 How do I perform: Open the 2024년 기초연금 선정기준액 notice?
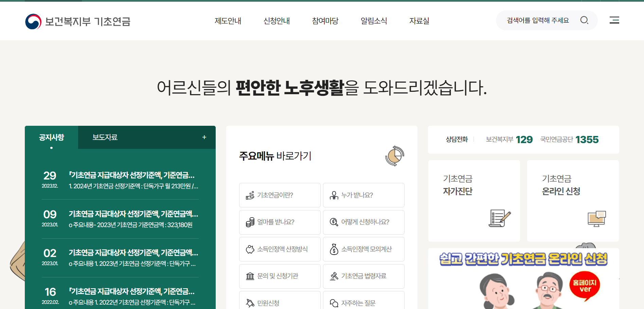[132, 176]
